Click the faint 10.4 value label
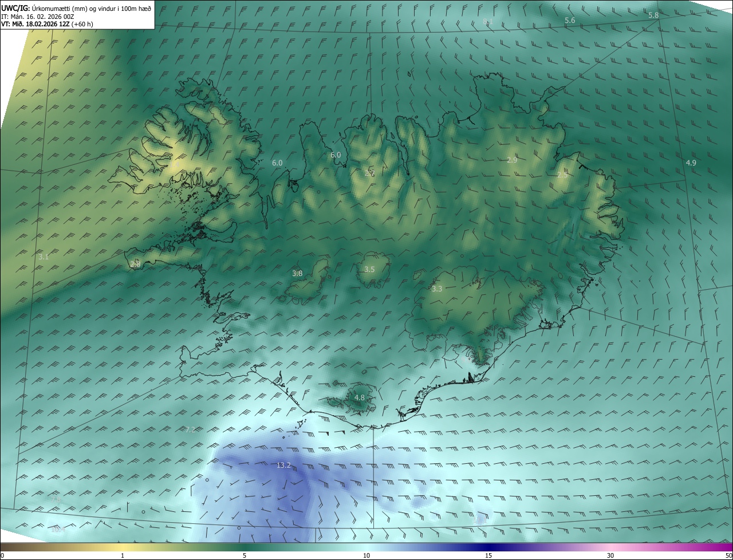The width and height of the screenshot is (733, 560). click(58, 530)
